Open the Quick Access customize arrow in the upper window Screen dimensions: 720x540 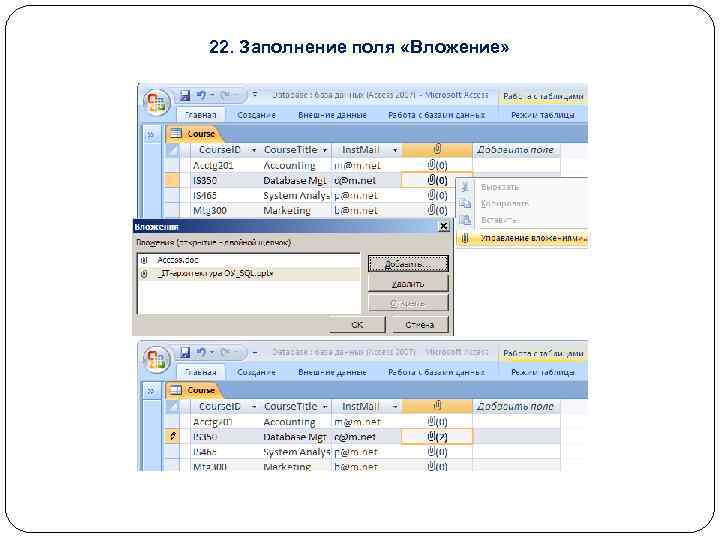pyautogui.click(x=255, y=95)
